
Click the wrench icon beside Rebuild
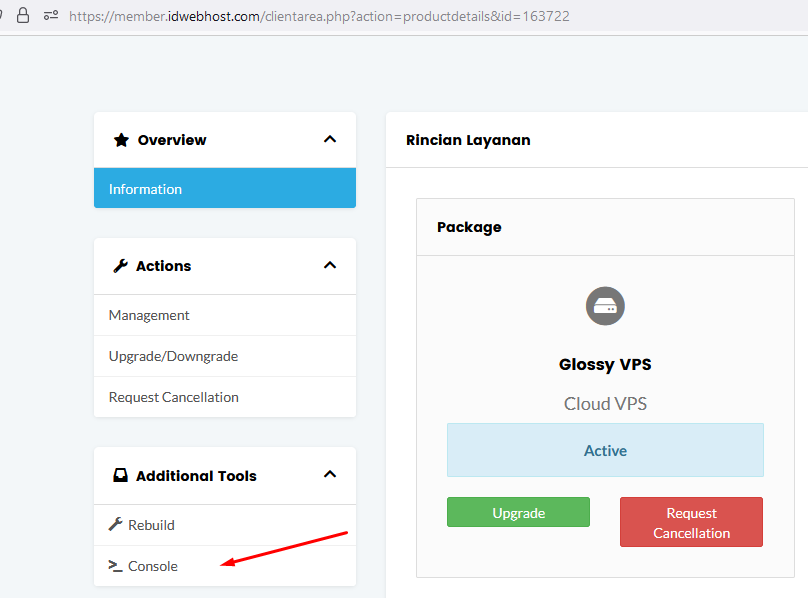(115, 524)
